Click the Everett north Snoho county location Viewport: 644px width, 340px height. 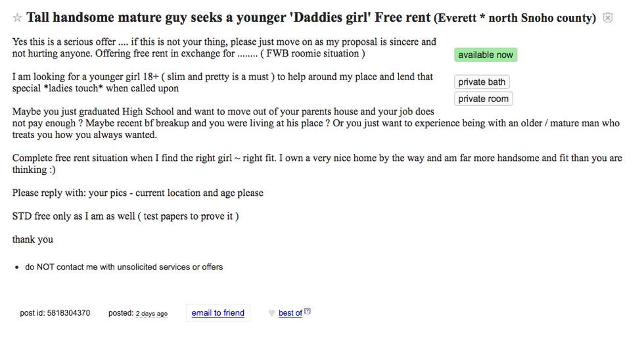[515, 18]
